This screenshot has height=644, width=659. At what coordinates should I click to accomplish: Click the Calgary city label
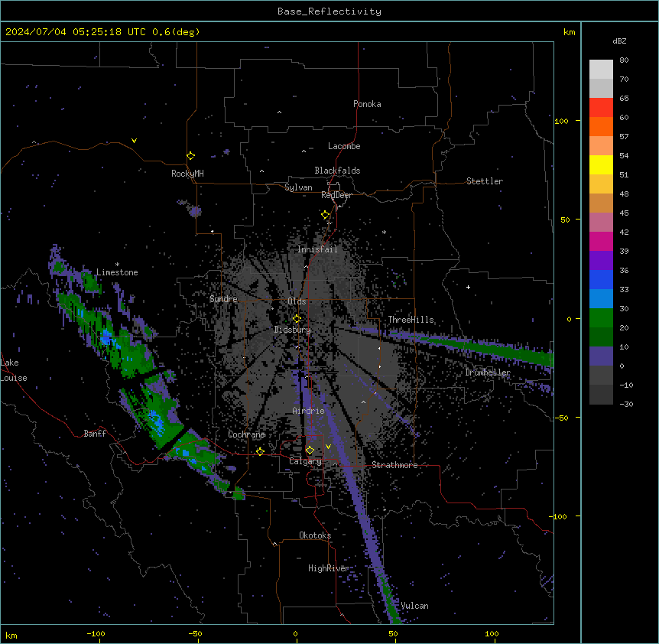(x=306, y=461)
